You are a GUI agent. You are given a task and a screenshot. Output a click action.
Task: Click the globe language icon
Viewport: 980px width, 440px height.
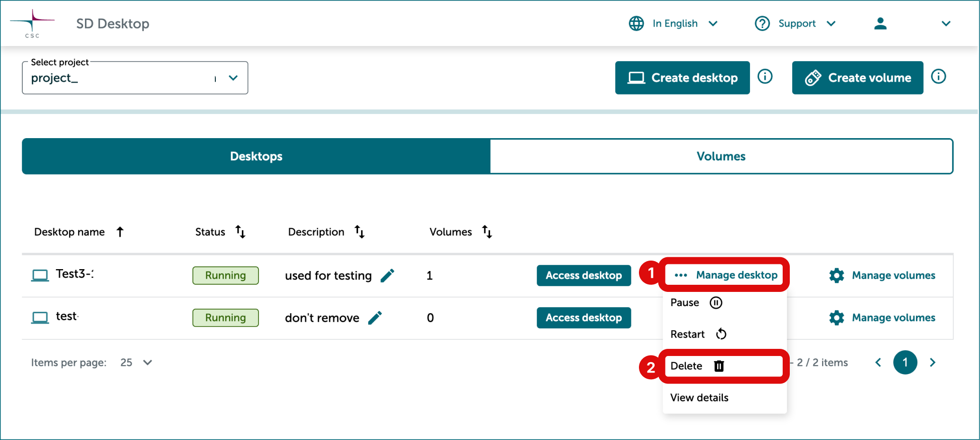pos(636,23)
